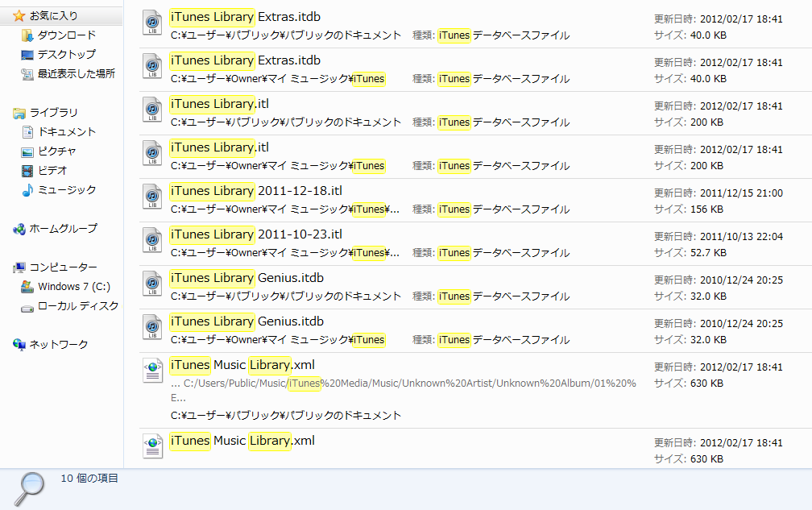Click the magnifier search icon in details pane
Screen dimensions: 812x510
pyautogui.click(x=29, y=489)
